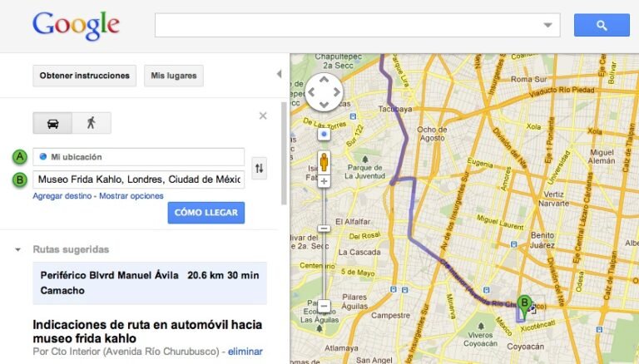Click the Tacubaya label on map

[395, 109]
